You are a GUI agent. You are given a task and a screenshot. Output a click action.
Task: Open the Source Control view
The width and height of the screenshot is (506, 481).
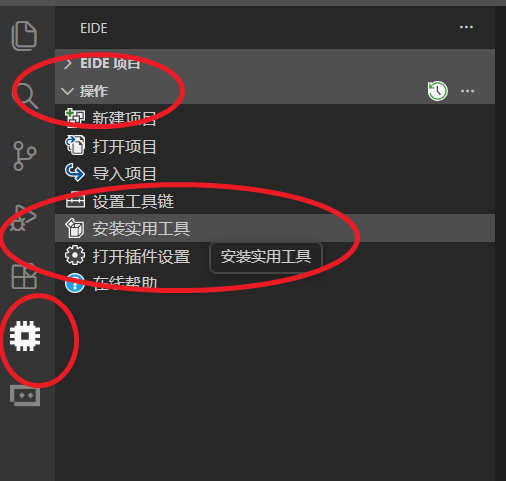point(24,156)
